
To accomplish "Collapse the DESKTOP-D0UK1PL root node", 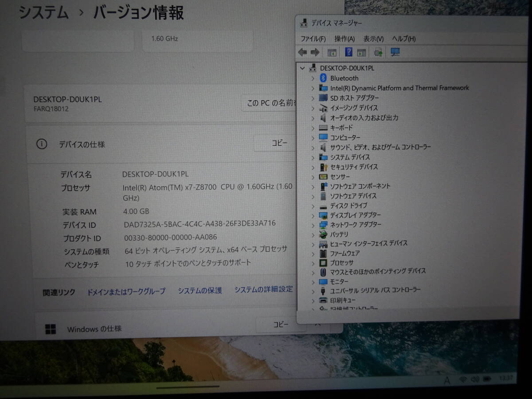I will coord(303,68).
